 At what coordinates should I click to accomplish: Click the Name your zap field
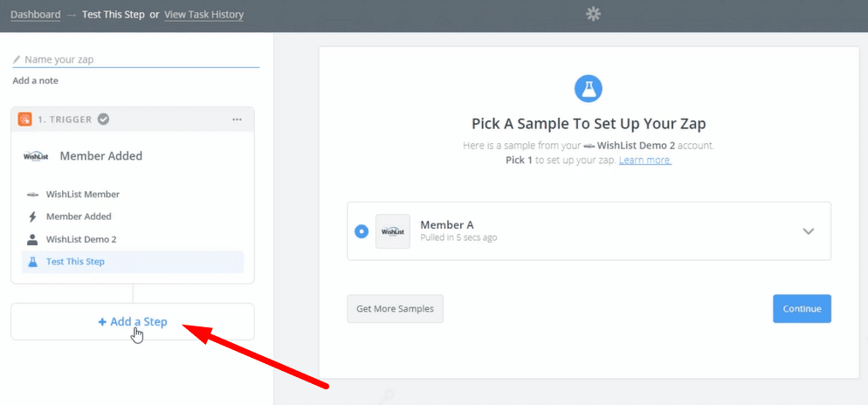click(136, 59)
